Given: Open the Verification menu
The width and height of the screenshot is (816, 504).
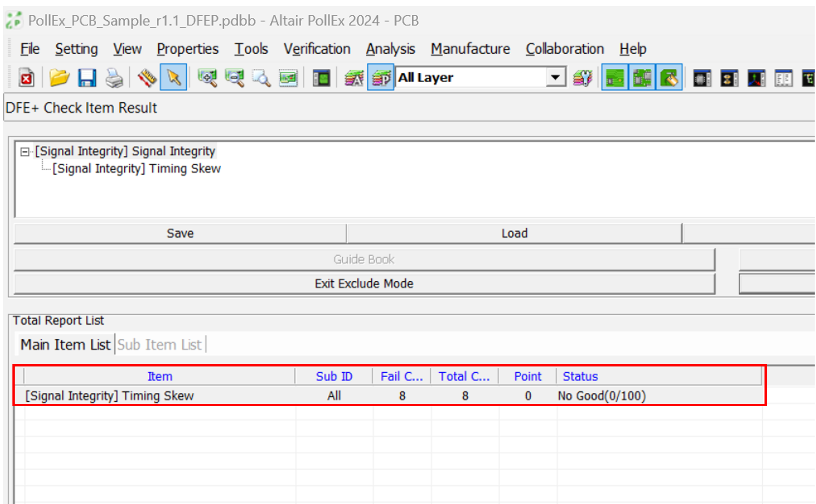Looking at the screenshot, I should pyautogui.click(x=317, y=49).
